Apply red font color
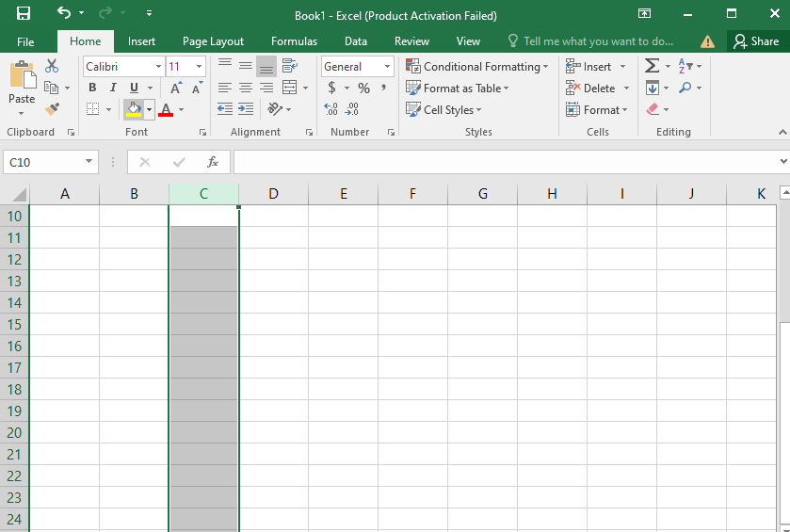The image size is (790, 532). pos(166,109)
